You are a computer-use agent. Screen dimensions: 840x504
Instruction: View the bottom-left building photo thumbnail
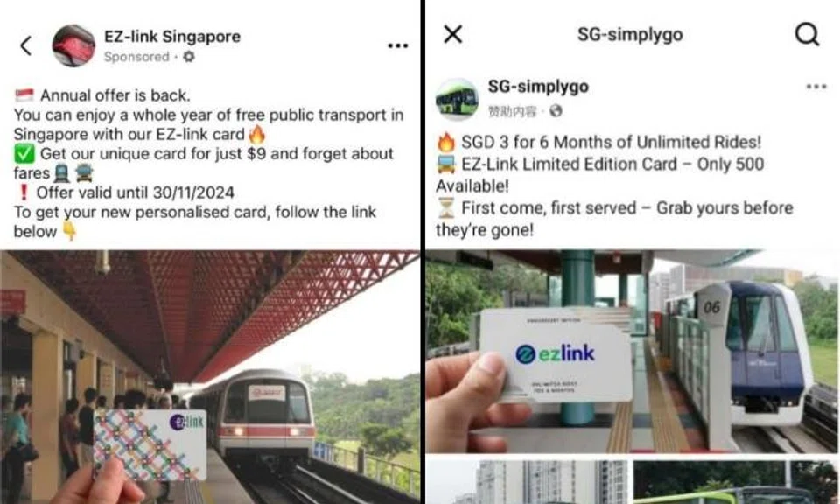tap(527, 481)
